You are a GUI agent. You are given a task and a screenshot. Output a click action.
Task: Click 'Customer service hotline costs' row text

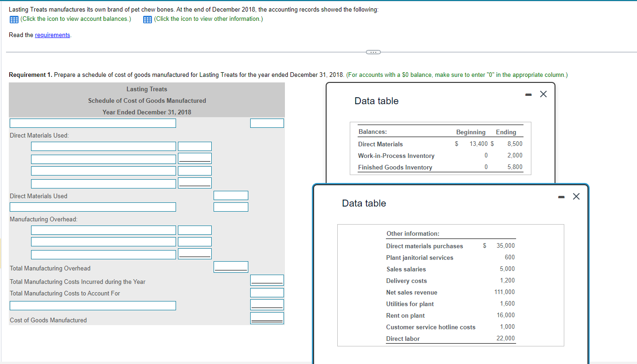(x=431, y=327)
